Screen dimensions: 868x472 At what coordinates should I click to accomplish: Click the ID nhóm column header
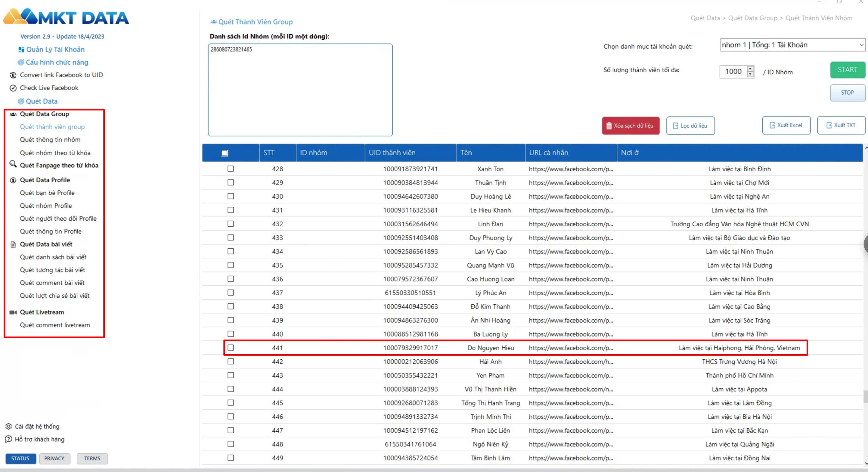click(330, 153)
